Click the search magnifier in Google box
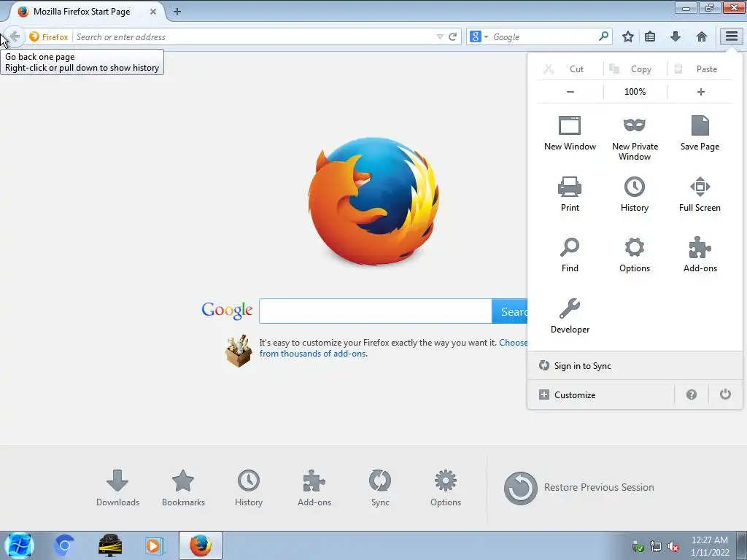 603,36
